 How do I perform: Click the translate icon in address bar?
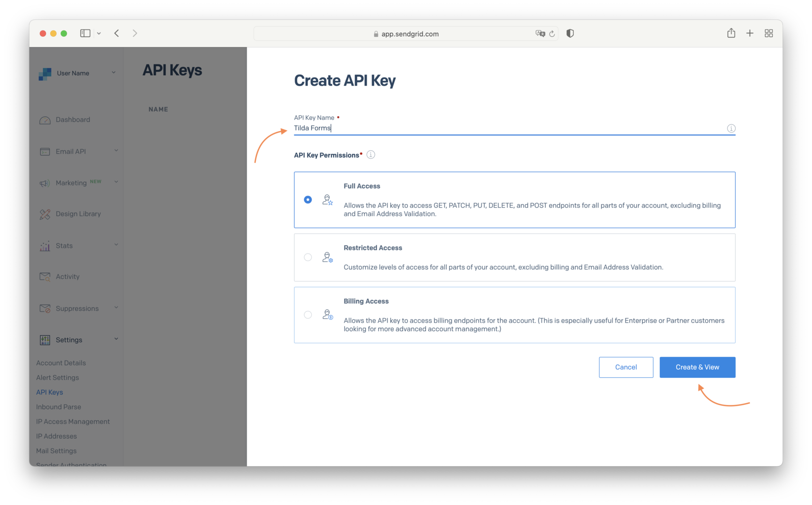point(540,33)
